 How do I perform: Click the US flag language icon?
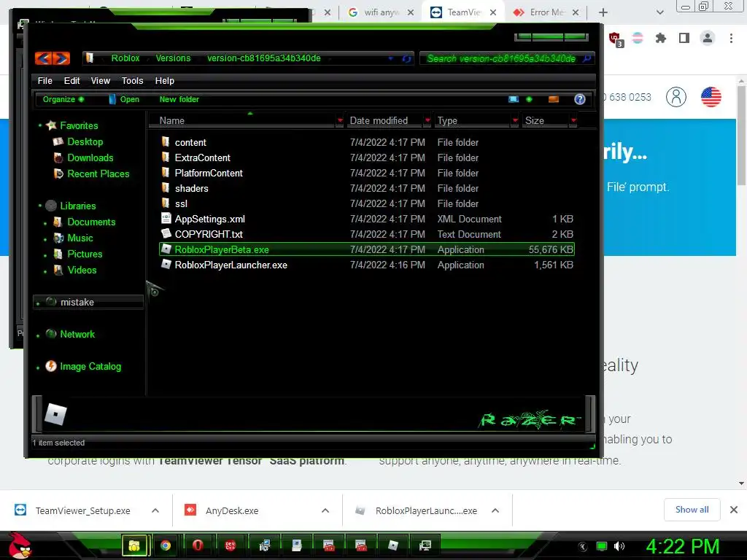pyautogui.click(x=711, y=97)
